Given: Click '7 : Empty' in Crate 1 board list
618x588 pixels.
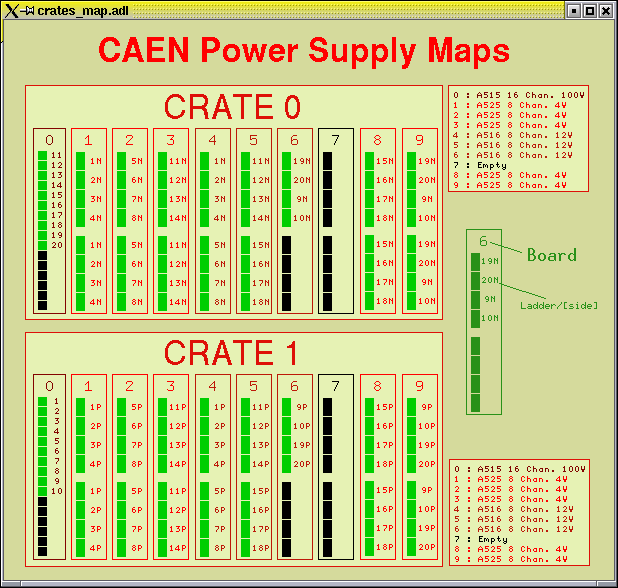Looking at the screenshot, I should [481, 539].
